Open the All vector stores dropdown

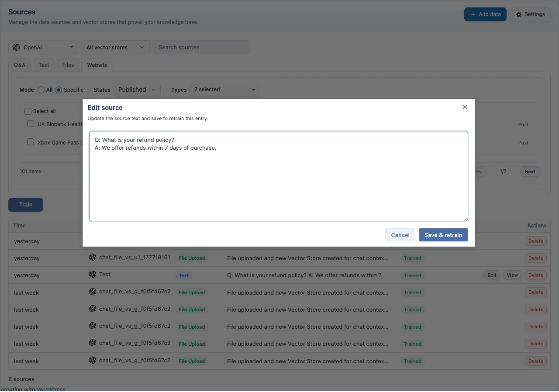point(115,47)
